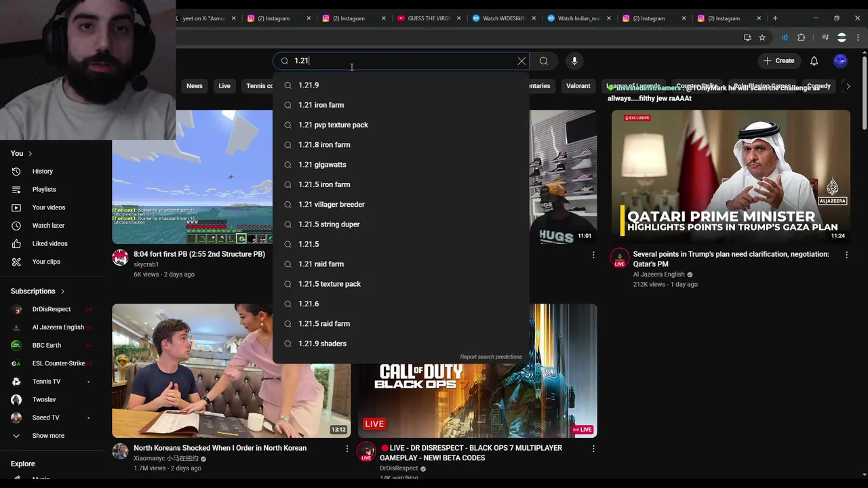Select the Valorant filter chip
The image size is (868, 488).
(x=578, y=86)
